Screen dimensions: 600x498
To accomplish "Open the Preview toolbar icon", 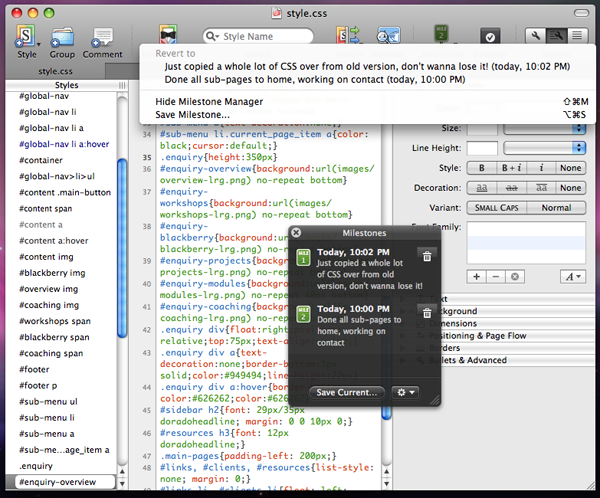I will click(388, 36).
